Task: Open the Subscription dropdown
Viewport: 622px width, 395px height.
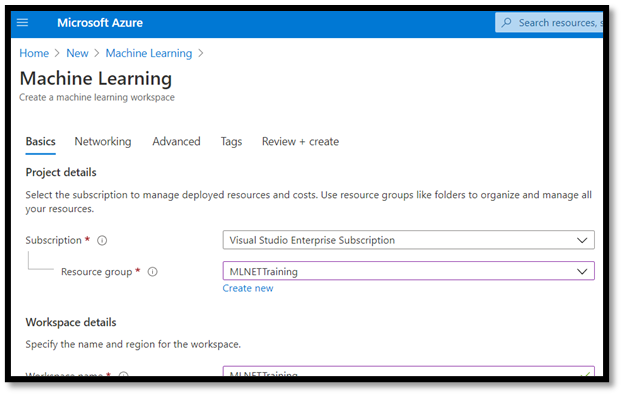Action: pos(409,240)
